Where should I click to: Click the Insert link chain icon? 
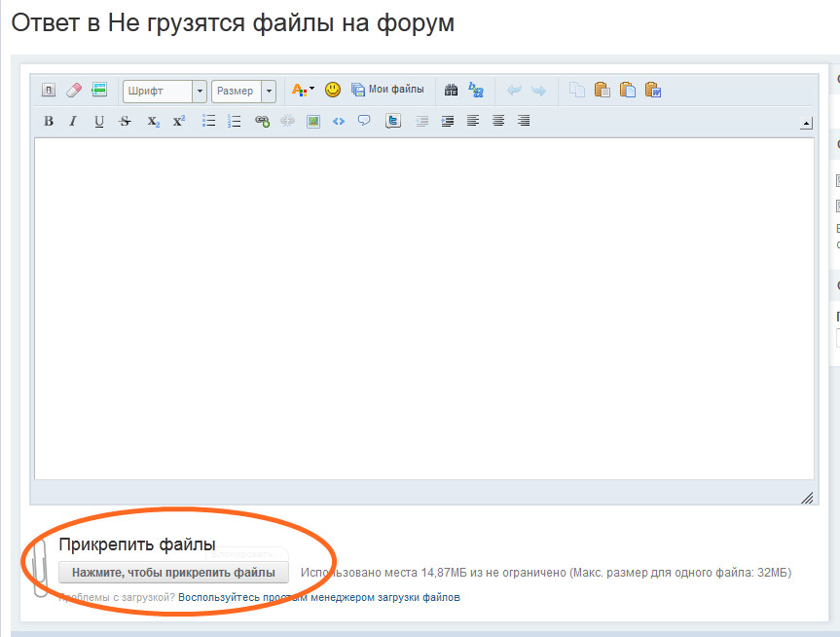tap(262, 121)
